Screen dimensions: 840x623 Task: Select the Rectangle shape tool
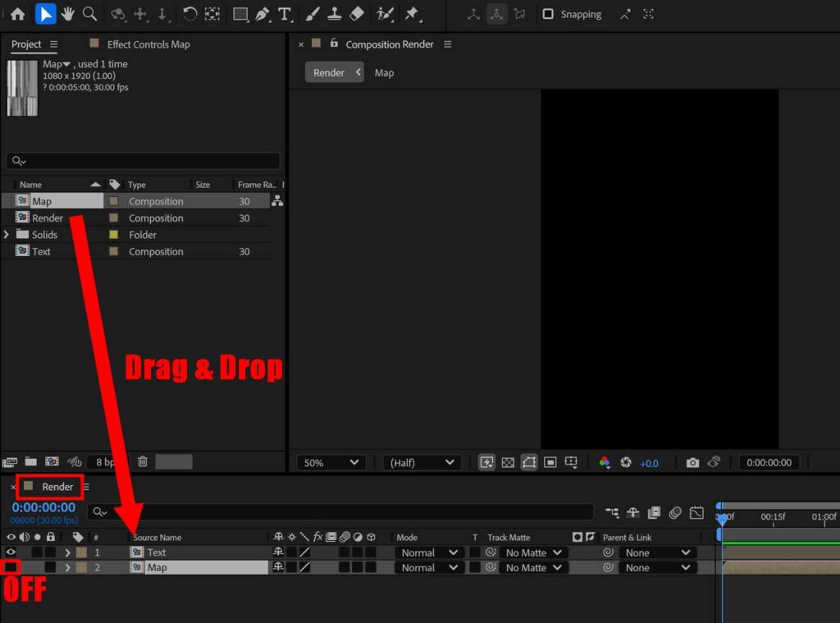coord(240,15)
